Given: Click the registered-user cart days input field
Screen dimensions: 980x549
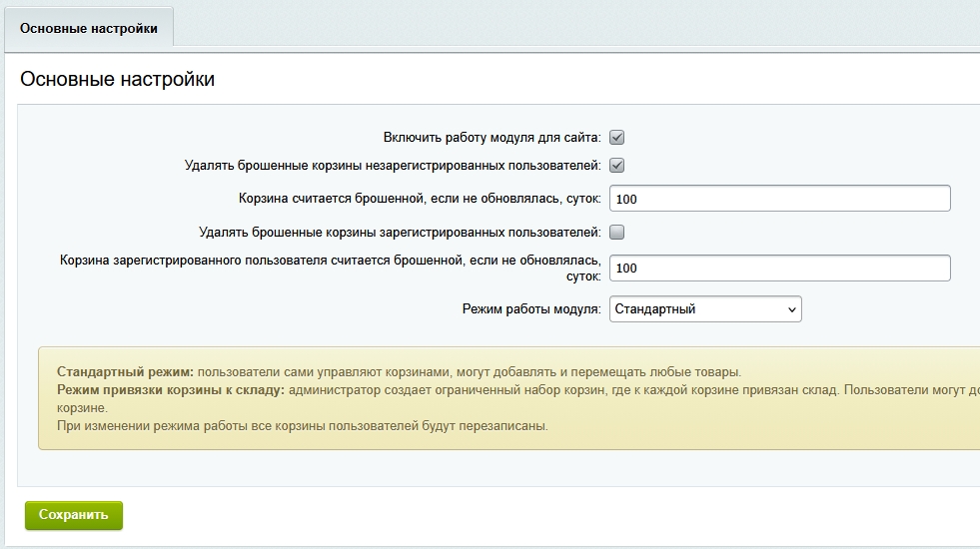Looking at the screenshot, I should coord(780,268).
